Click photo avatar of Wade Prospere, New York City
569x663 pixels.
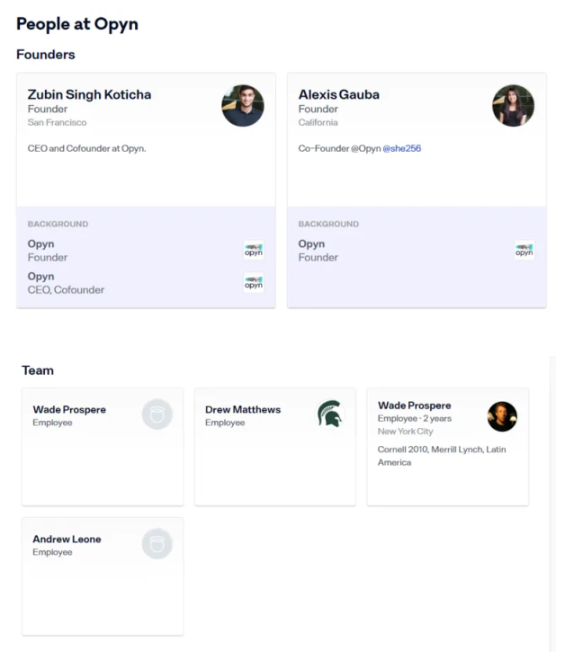point(502,416)
